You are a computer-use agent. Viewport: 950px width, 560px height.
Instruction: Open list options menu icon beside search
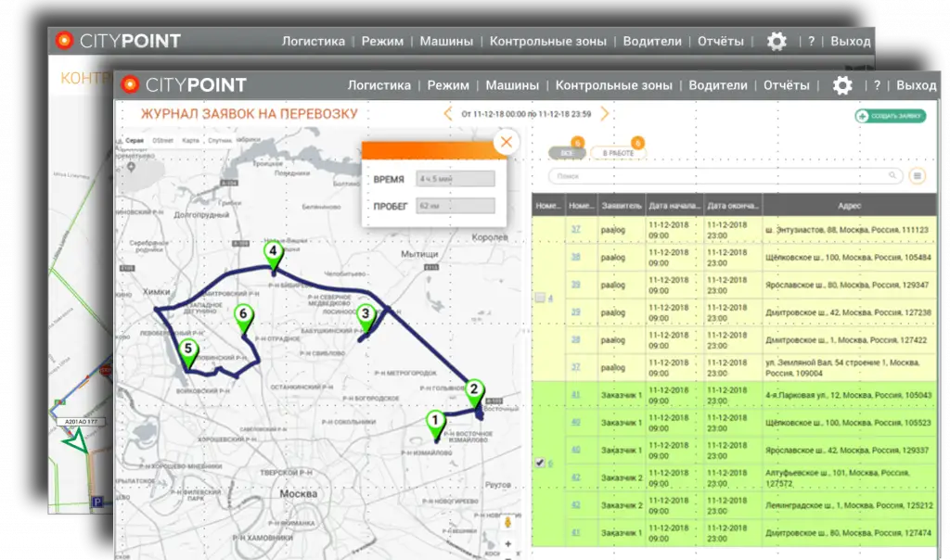click(917, 175)
